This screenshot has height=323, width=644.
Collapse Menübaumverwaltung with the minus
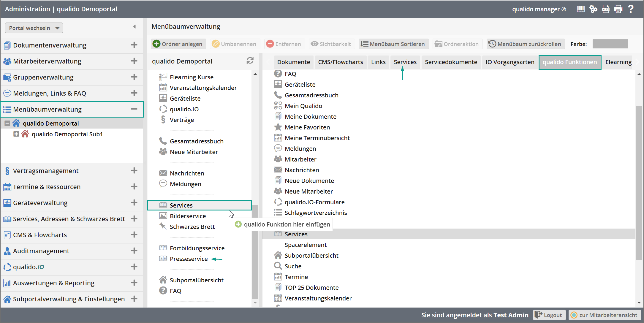coord(134,109)
